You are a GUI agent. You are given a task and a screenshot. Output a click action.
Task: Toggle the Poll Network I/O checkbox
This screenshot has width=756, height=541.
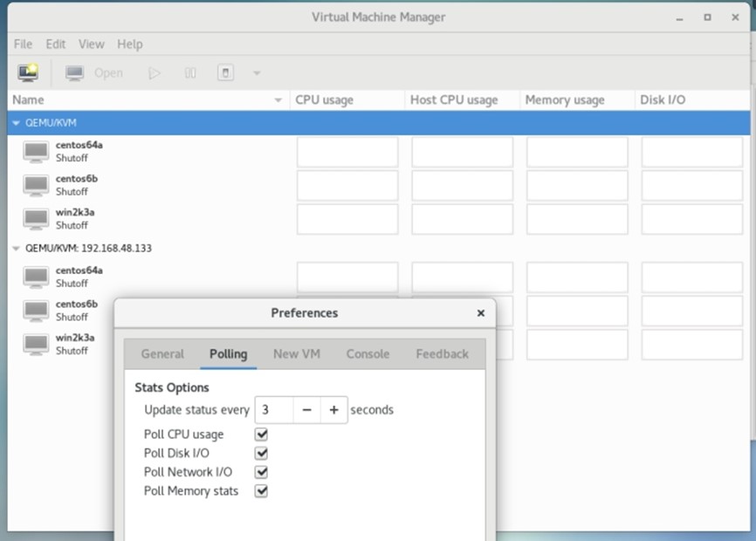click(x=261, y=472)
